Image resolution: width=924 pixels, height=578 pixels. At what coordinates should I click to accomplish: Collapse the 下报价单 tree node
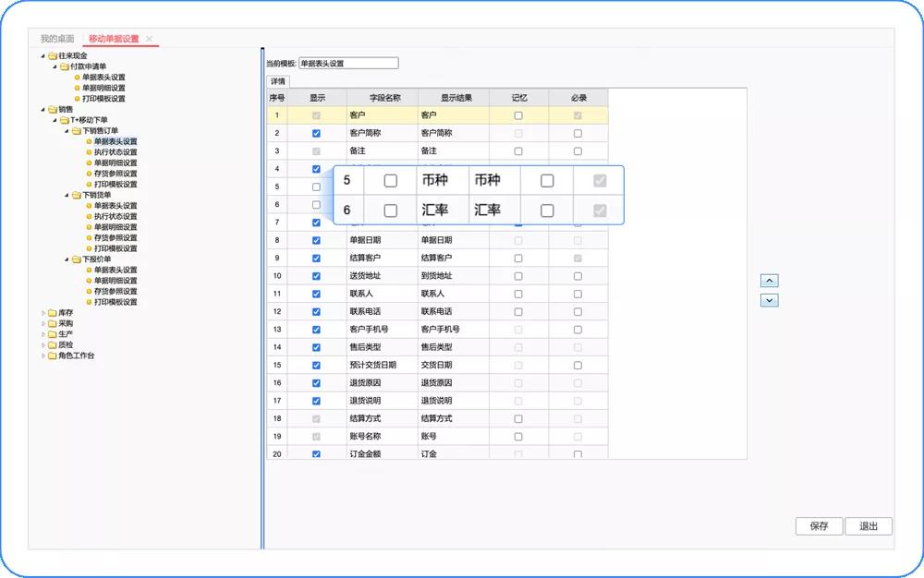67,259
